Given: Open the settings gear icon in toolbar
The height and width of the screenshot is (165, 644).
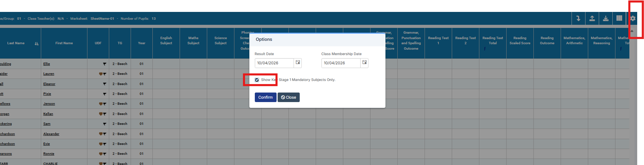Looking at the screenshot, I should click(633, 19).
